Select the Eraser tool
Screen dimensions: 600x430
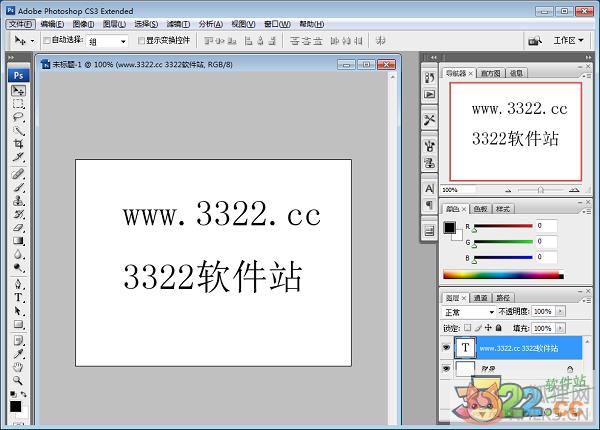18,228
